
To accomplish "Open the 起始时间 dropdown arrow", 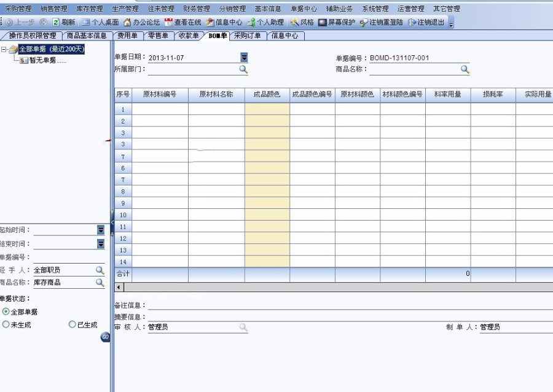I will click(x=100, y=230).
